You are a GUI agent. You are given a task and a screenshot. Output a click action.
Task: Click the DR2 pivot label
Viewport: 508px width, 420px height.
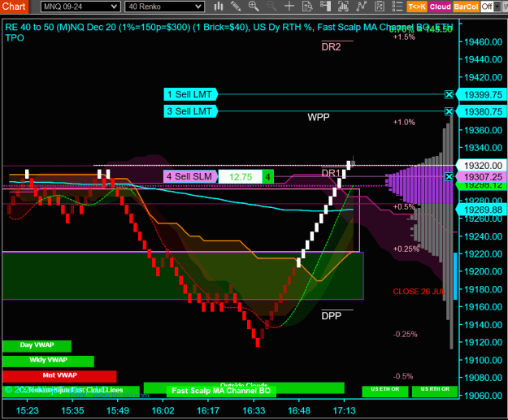point(331,47)
